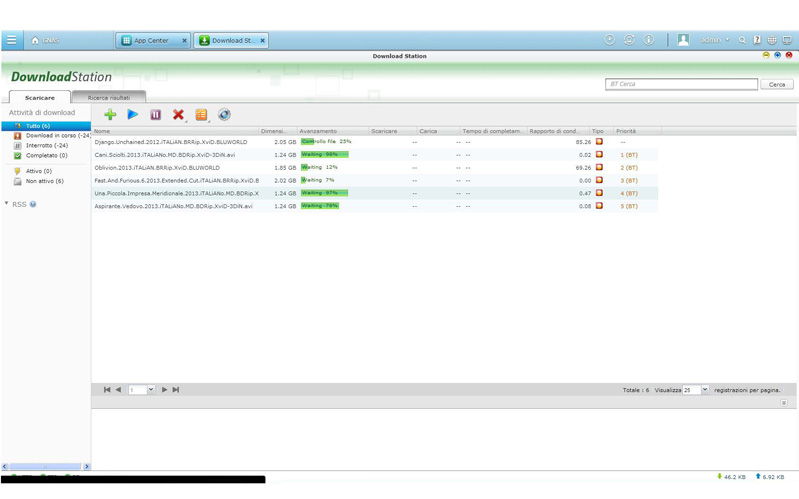Open the Download Station settings icon
The height and width of the screenshot is (499, 799).
coord(224,115)
